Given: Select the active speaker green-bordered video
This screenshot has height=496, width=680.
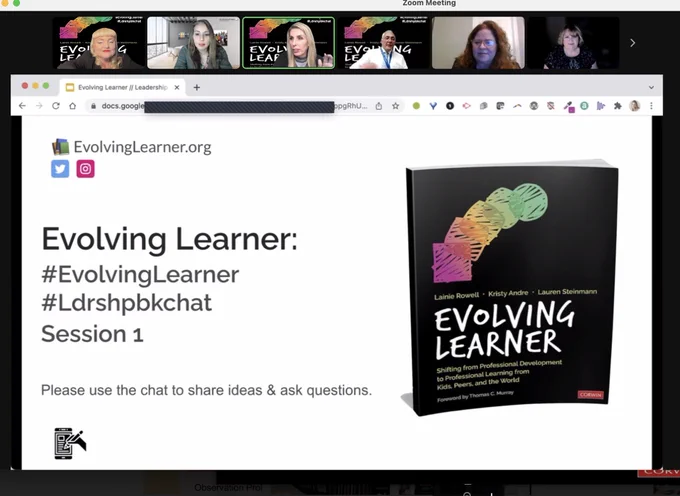Looking at the screenshot, I should (288, 42).
